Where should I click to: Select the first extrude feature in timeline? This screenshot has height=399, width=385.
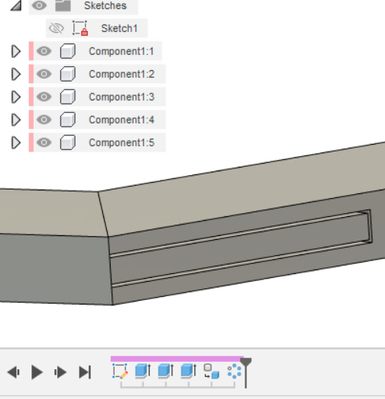pyautogui.click(x=143, y=371)
